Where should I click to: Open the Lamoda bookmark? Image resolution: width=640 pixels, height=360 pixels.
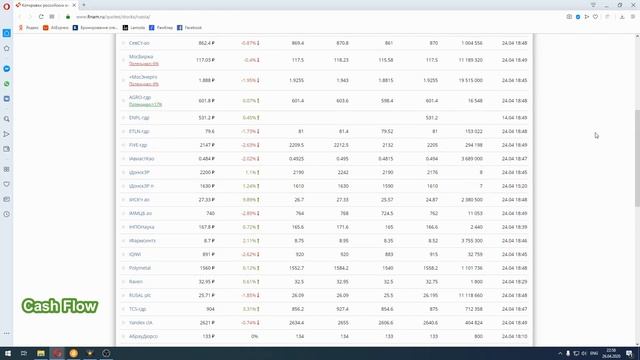[x=134, y=28]
